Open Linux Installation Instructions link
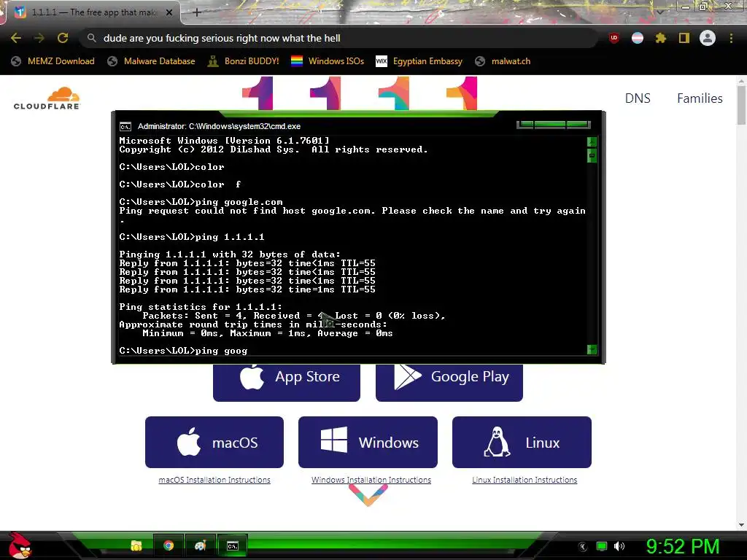 (x=525, y=480)
